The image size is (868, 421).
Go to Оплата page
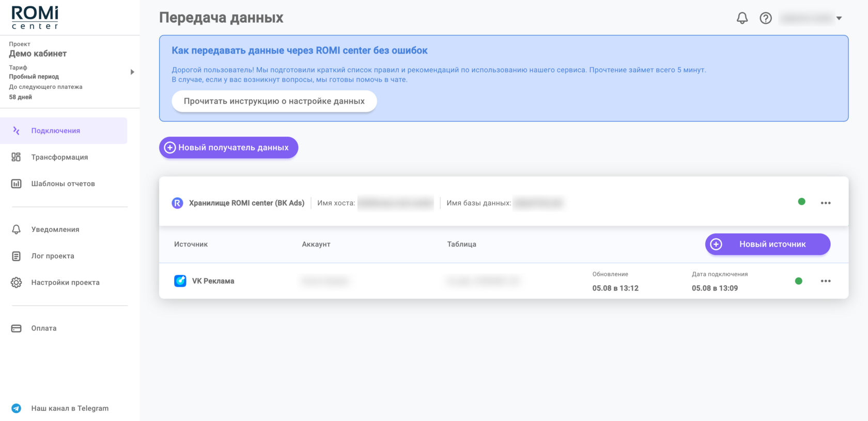point(44,328)
